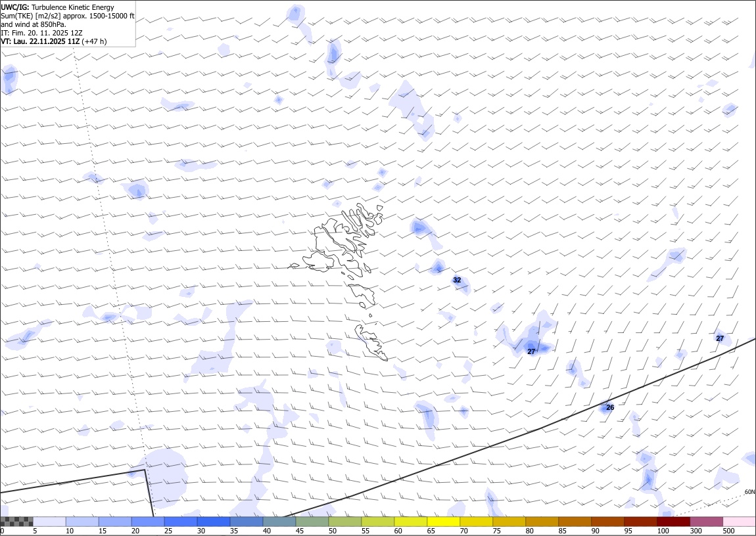Click the 45–50 grey-green legend swatch
756x536 pixels.
click(312, 522)
